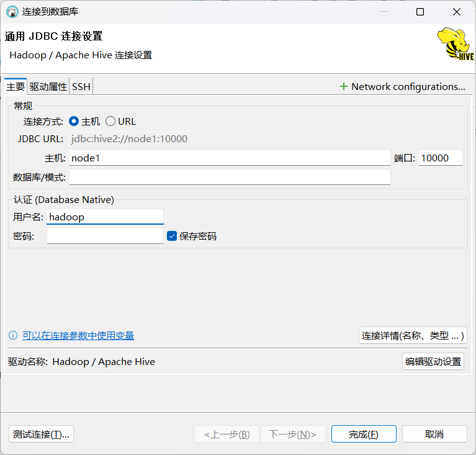Screen dimensions: 476x455
Task: Close the dialog with the X button
Action: tap(457, 12)
